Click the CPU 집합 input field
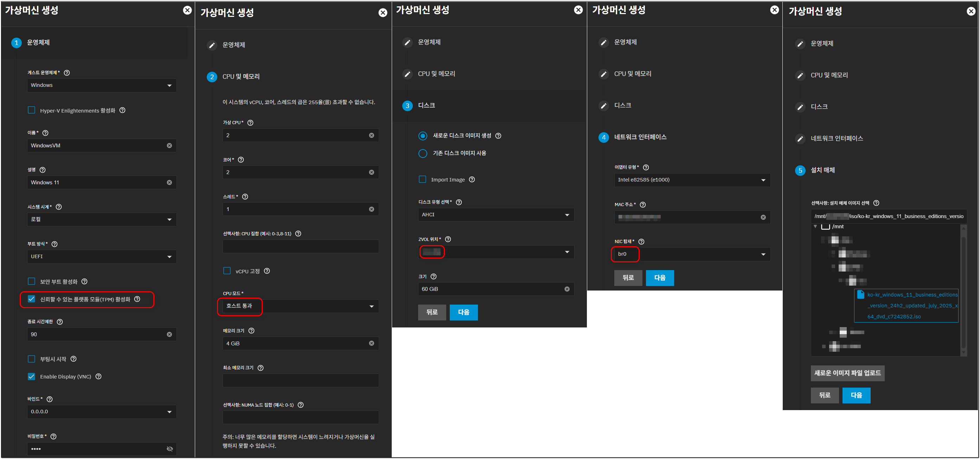The height and width of the screenshot is (459, 980). pyautogui.click(x=300, y=246)
